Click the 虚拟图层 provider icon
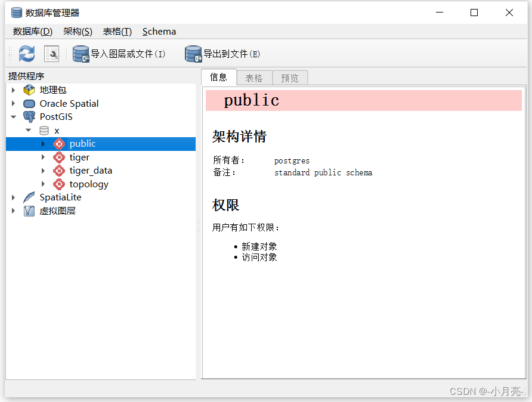The image size is (532, 402). click(x=29, y=210)
